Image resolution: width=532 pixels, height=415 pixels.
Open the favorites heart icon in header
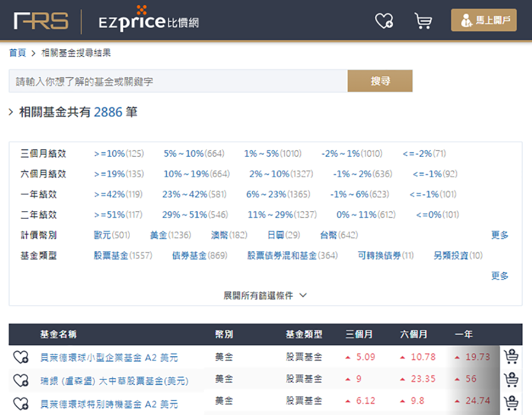384,21
